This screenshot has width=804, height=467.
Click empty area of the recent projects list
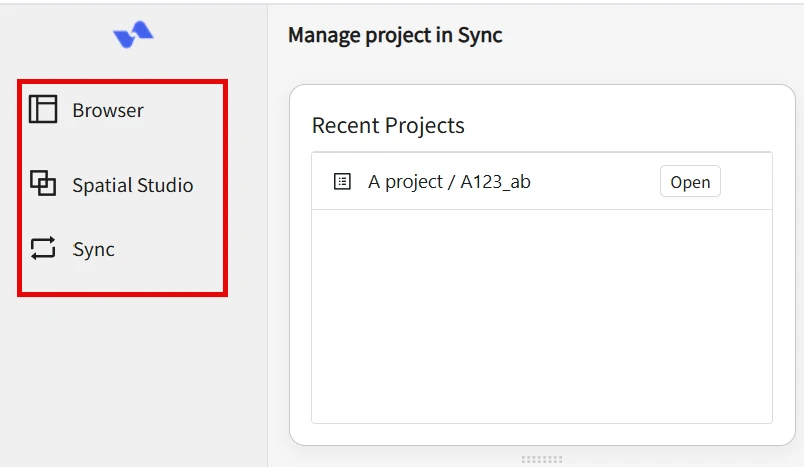tap(542, 316)
